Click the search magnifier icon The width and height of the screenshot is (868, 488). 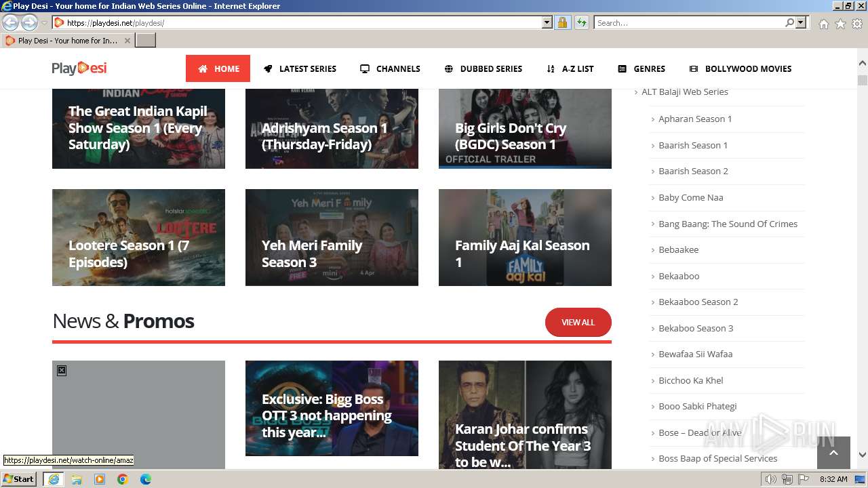click(789, 22)
